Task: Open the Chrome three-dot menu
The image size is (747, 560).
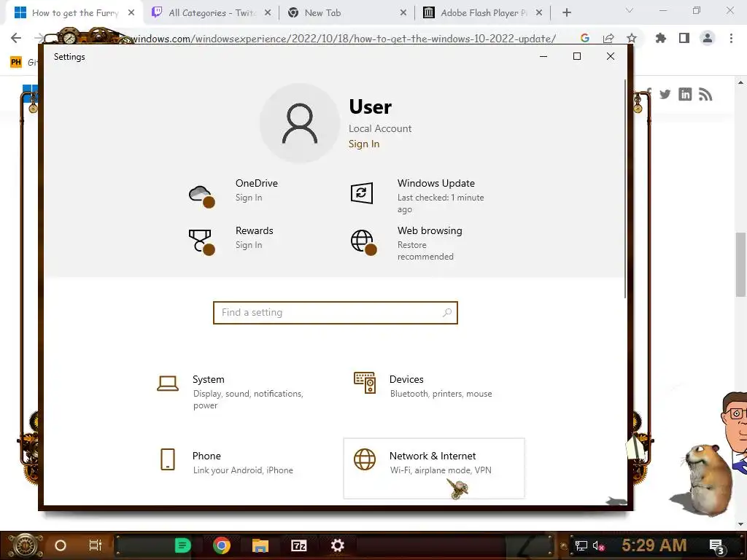Action: coord(731,38)
